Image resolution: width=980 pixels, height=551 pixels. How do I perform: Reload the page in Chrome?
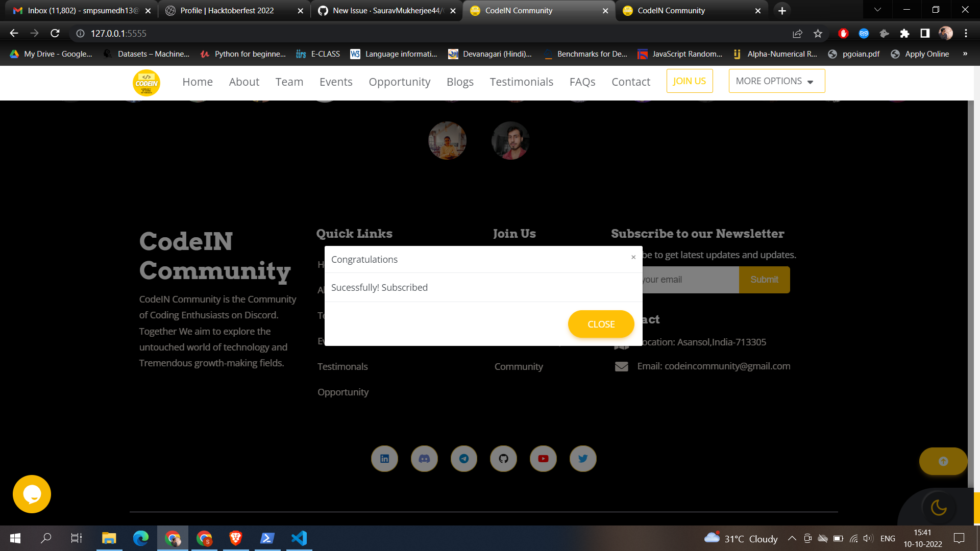coord(55,33)
